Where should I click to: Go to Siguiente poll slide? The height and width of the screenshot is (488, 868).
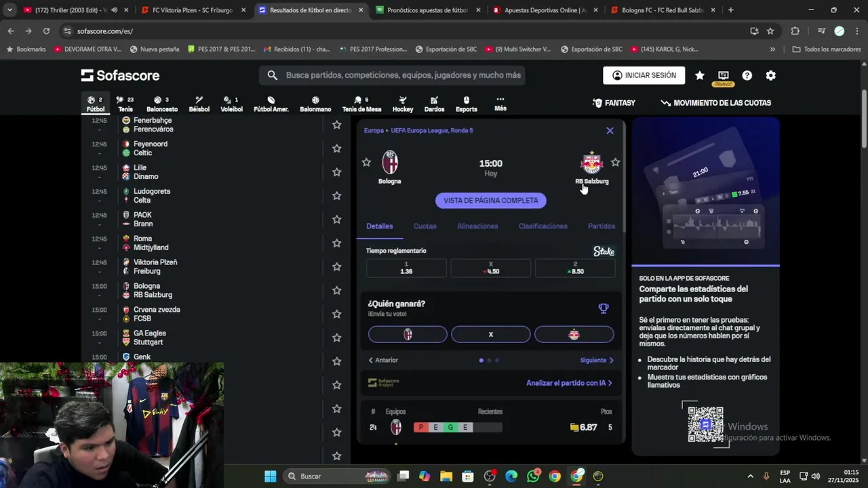click(597, 360)
